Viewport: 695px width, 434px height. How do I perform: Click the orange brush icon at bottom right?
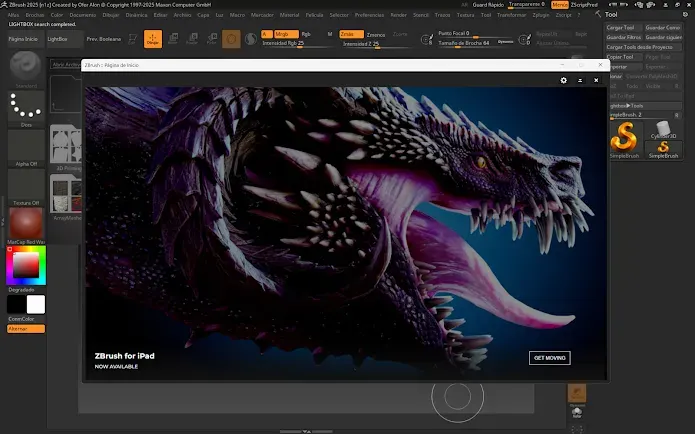tap(577, 393)
